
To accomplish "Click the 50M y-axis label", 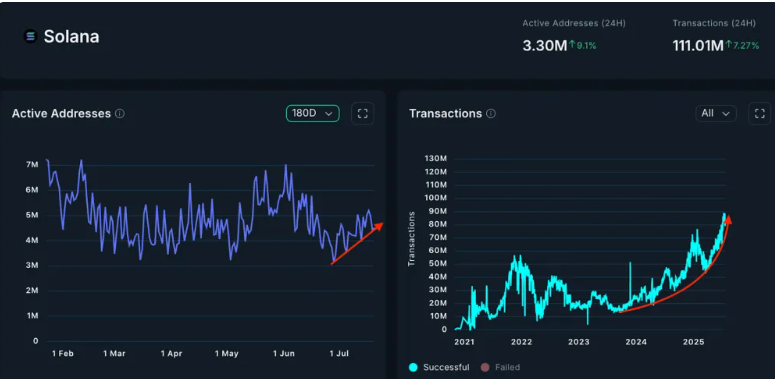I will coord(437,263).
